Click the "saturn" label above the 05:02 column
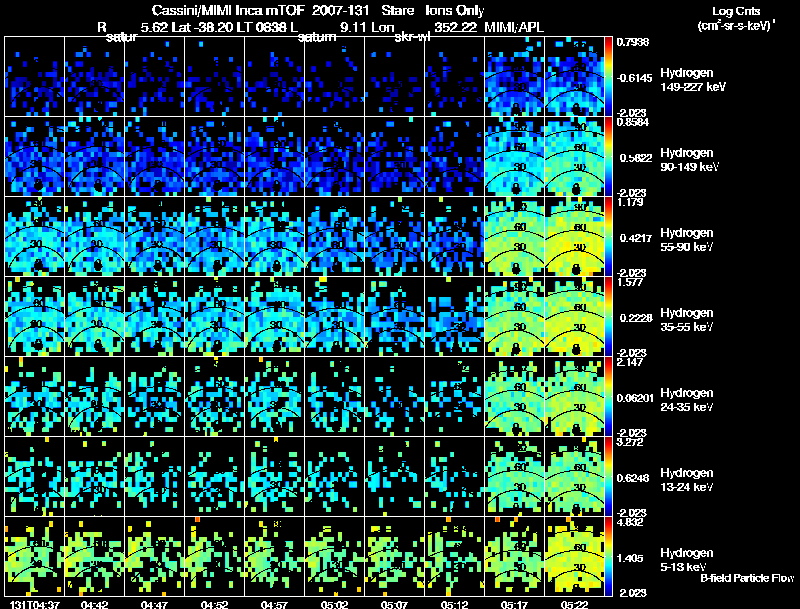The height and width of the screenshot is (609, 800). coord(317,37)
